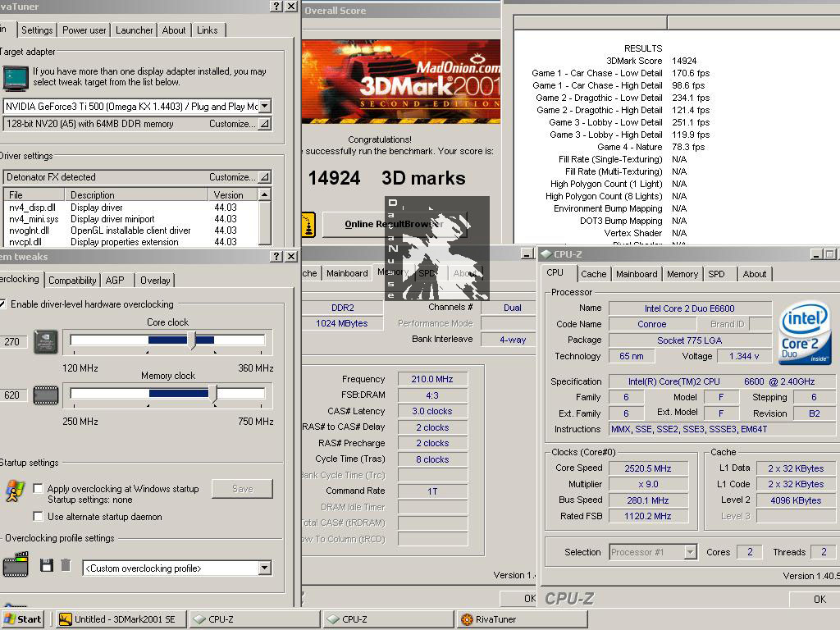This screenshot has width=840, height=630.
Task: Click the monitor icon under Target adapter
Action: [15, 78]
